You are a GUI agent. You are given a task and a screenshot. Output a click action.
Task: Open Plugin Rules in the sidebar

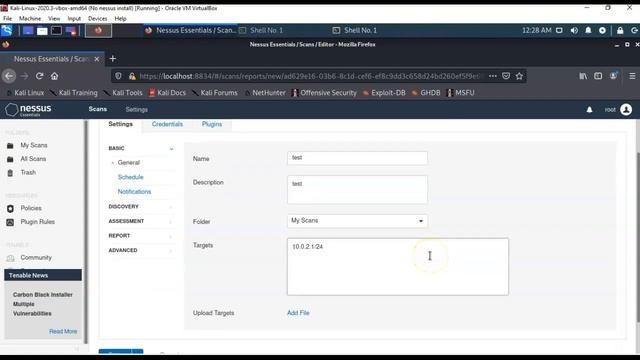coord(38,222)
